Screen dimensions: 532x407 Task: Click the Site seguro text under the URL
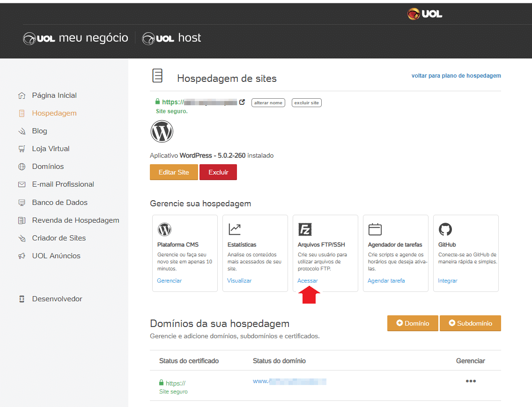pos(172,111)
